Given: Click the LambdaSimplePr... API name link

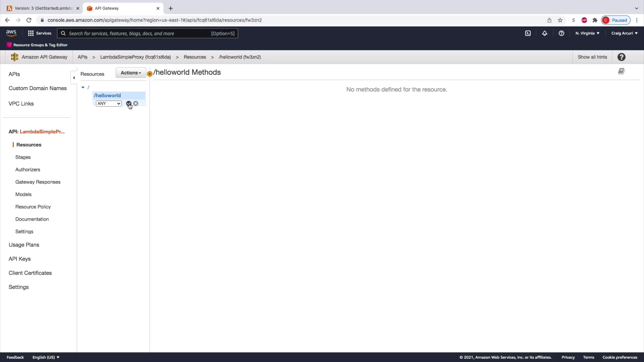Looking at the screenshot, I should 42,131.
